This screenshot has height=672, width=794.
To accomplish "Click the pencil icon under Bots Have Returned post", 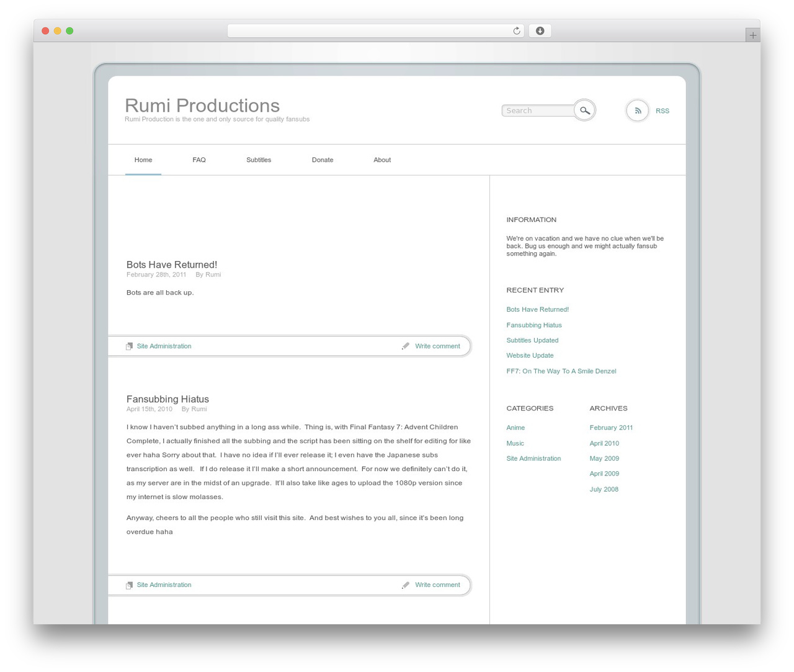I will [x=406, y=346].
